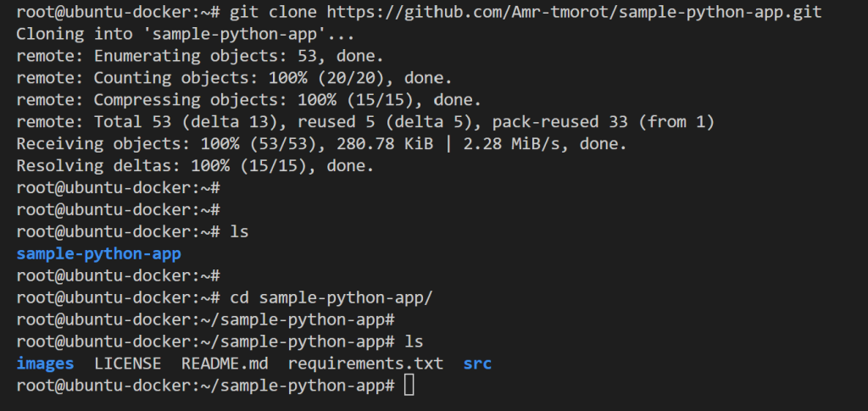
Task: Click the blue sample-python-app directory in ls output
Action: click(x=98, y=253)
